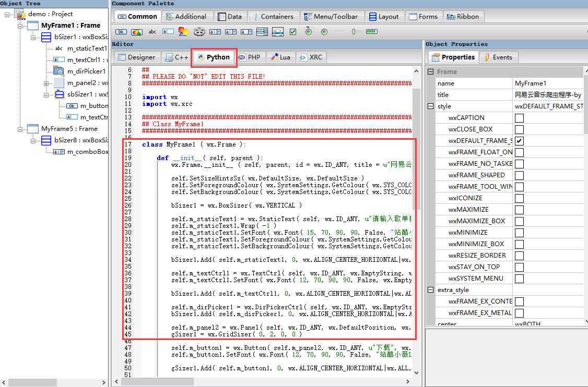
Task: Select the film-reel wxAnimationCtrl palette component
Action: tap(199, 32)
